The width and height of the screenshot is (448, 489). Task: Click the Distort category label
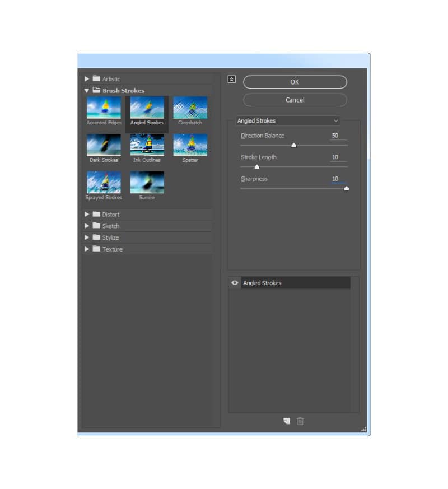111,215
